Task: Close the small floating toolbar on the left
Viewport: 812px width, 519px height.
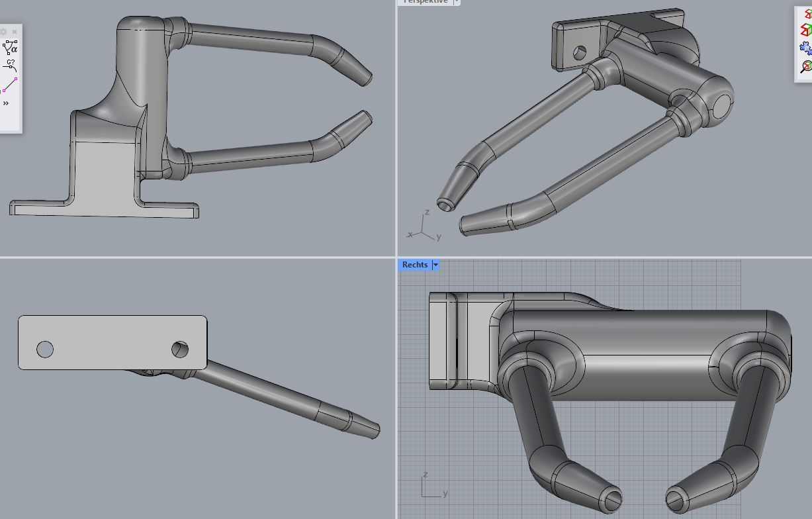Action: (x=15, y=32)
